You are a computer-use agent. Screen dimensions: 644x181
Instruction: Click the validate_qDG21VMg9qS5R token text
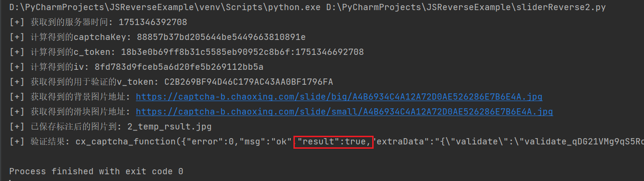pyautogui.click(x=584, y=142)
